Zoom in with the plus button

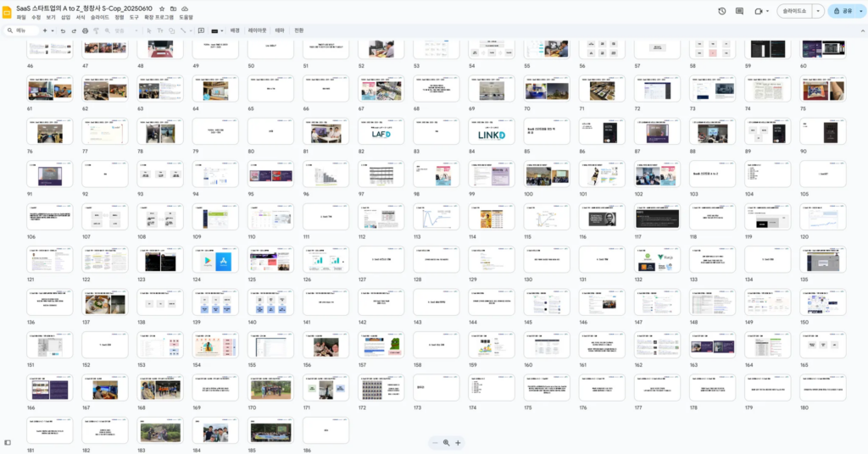[x=458, y=443]
